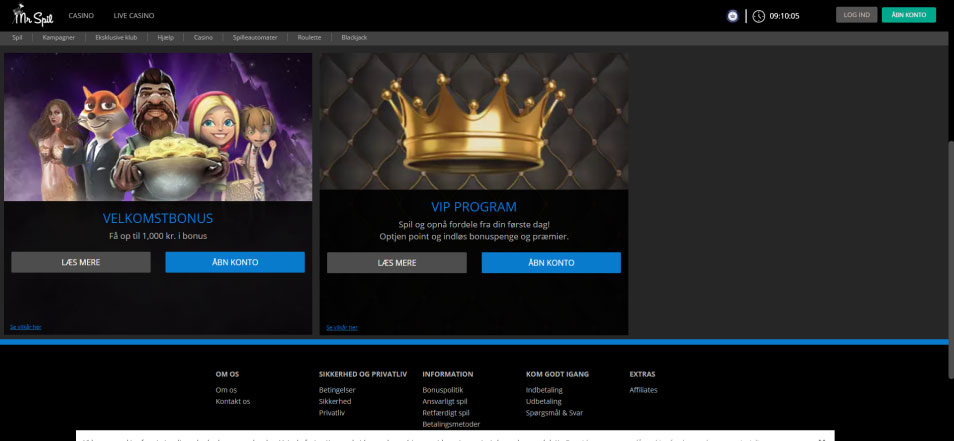
Task: Close the cookie notice with the X
Action: [821, 440]
